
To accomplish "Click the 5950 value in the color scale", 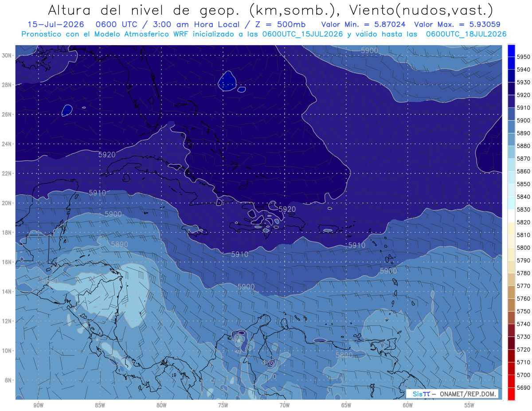I will coord(523,57).
